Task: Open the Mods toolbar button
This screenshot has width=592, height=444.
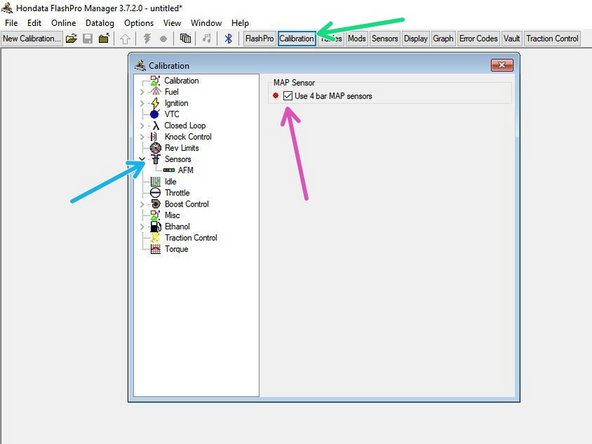Action: pyautogui.click(x=356, y=39)
